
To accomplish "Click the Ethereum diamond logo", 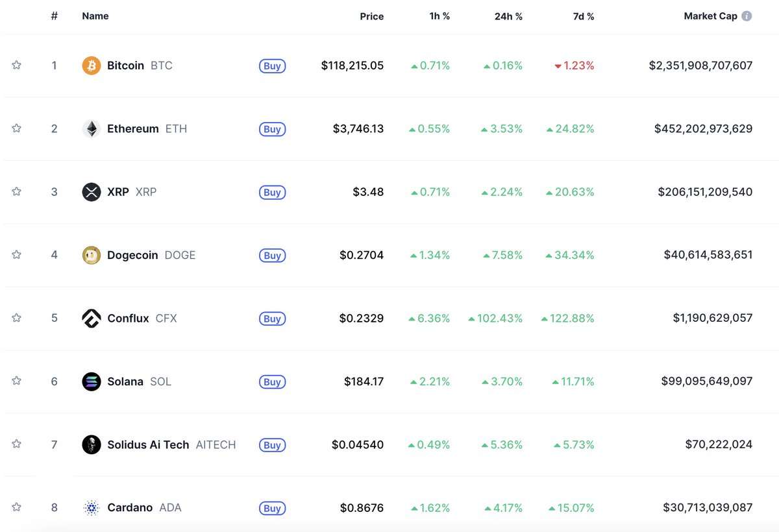I will click(92, 128).
